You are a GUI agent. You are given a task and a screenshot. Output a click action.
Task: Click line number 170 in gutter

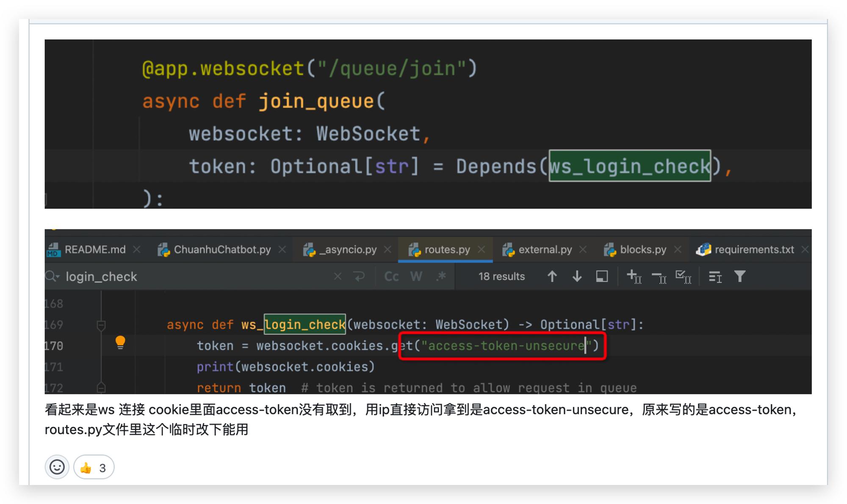[x=54, y=346]
